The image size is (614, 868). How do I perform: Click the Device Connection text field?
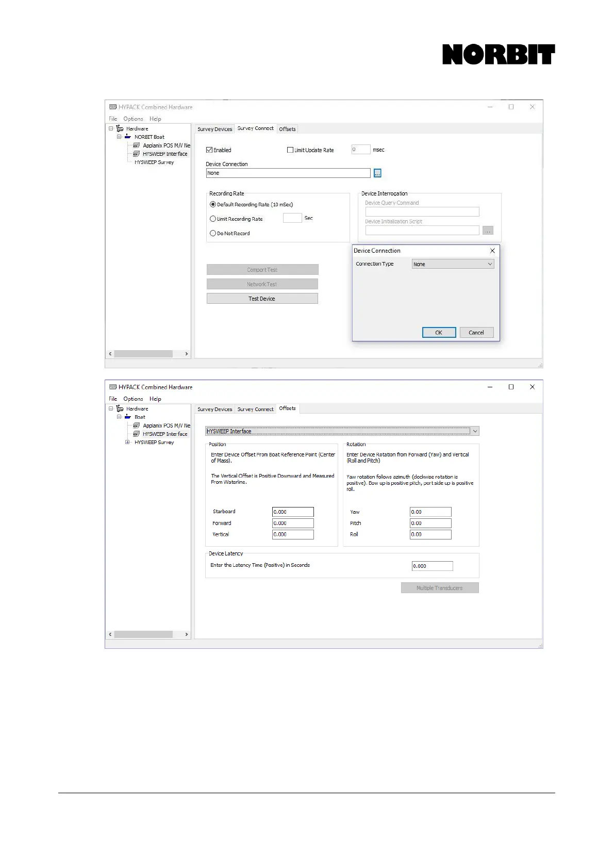click(x=288, y=173)
